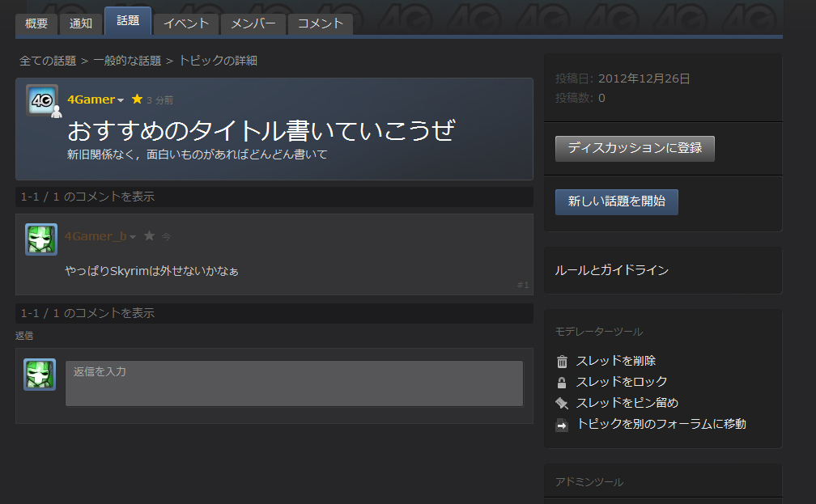The image size is (816, 504).
Task: Open the 4Gamer author avatar
Action: [x=42, y=100]
